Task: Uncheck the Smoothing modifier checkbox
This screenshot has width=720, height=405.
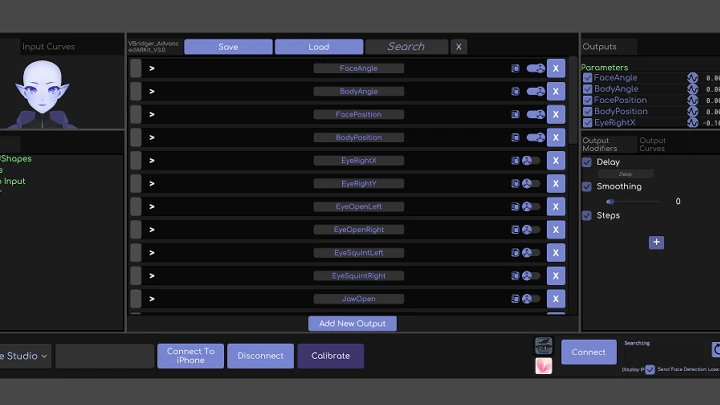Action: click(587, 186)
